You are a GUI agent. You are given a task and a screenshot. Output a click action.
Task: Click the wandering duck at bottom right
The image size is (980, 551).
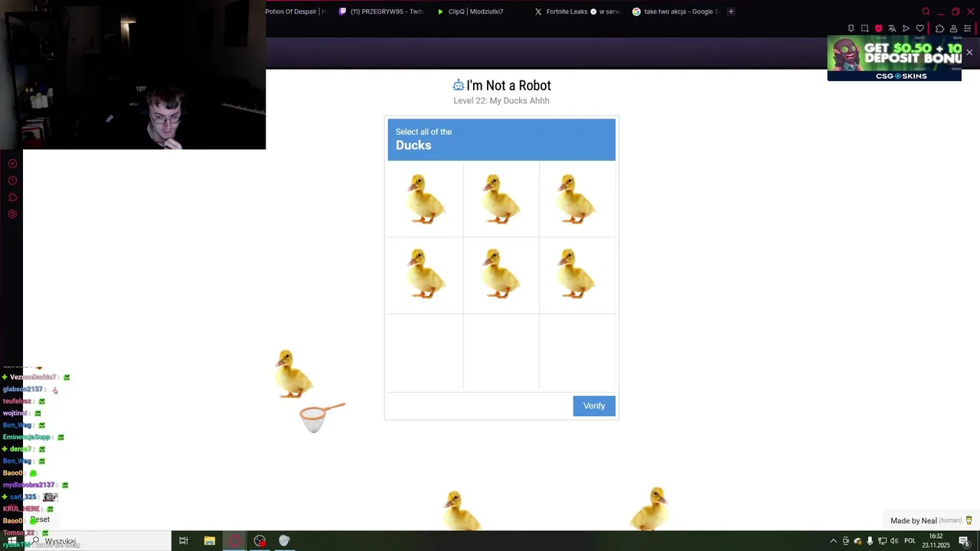pos(651,508)
